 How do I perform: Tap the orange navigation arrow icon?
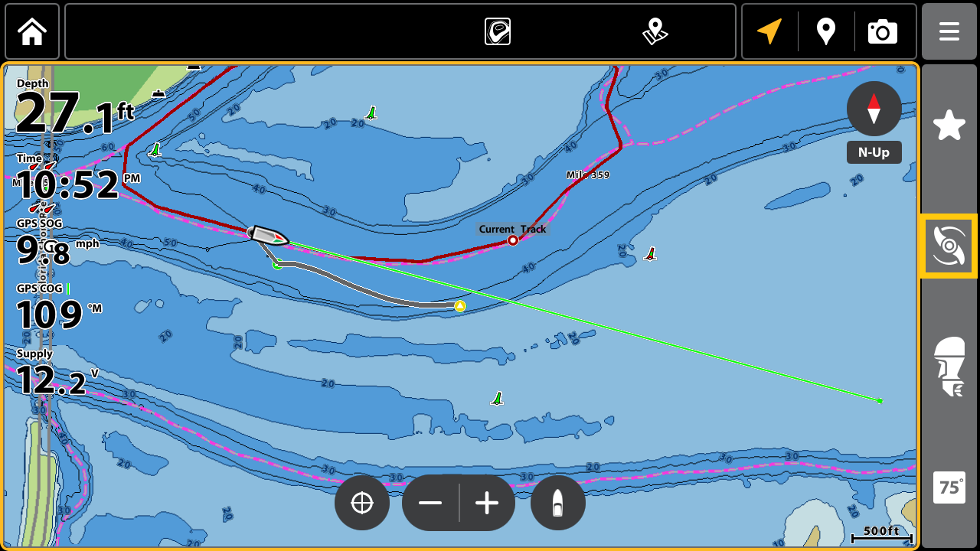[769, 31]
